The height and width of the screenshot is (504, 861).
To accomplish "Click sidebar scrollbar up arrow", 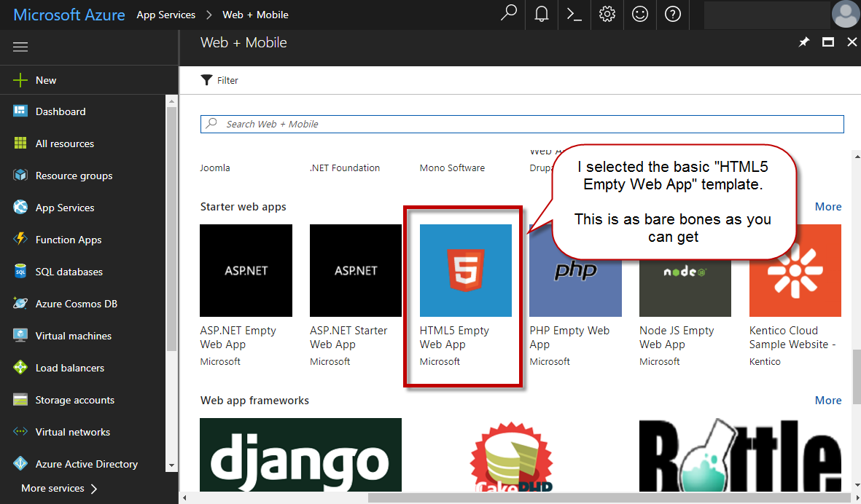I will click(171, 101).
